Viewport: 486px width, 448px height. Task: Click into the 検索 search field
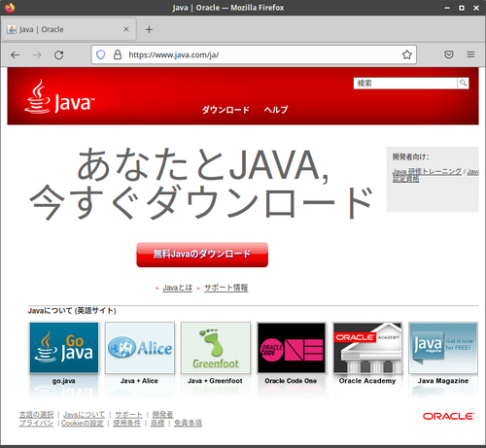point(405,83)
